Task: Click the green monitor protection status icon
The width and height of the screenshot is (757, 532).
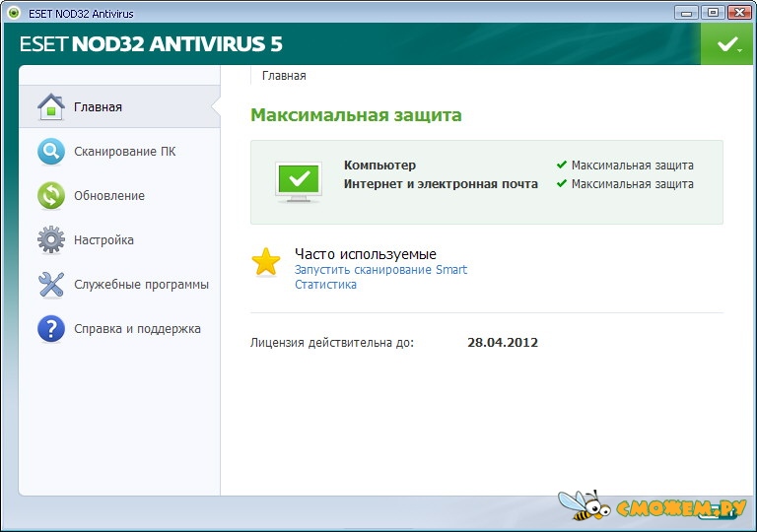Action: click(x=299, y=182)
